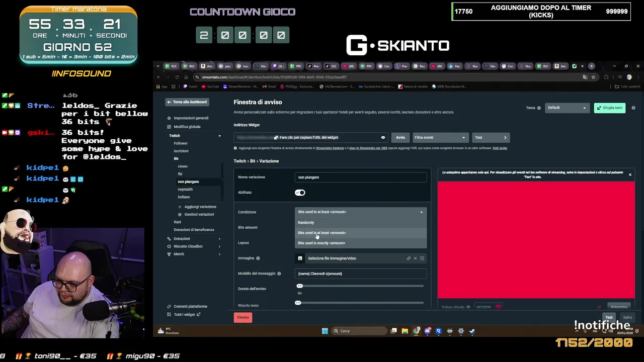The width and height of the screenshot is (644, 362).
Task: Expand the Donazioni section arrow
Action: [x=219, y=239]
